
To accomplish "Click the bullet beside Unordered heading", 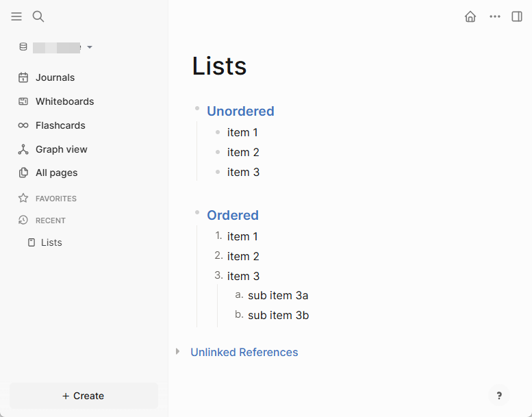I will pos(197,108).
